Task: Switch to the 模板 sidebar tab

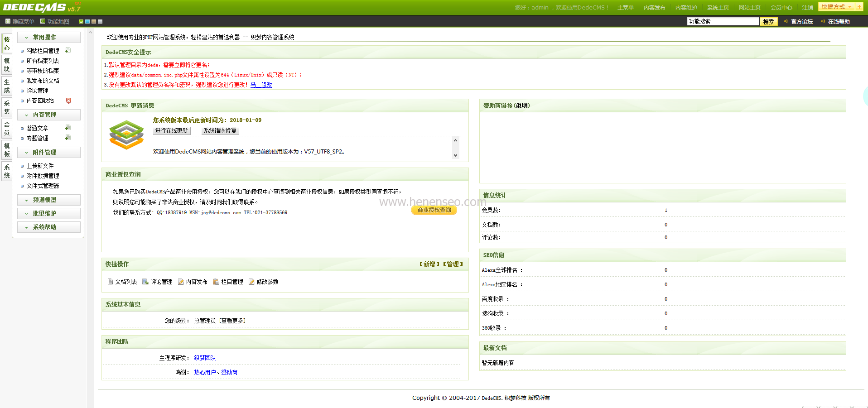Action: click(x=7, y=150)
